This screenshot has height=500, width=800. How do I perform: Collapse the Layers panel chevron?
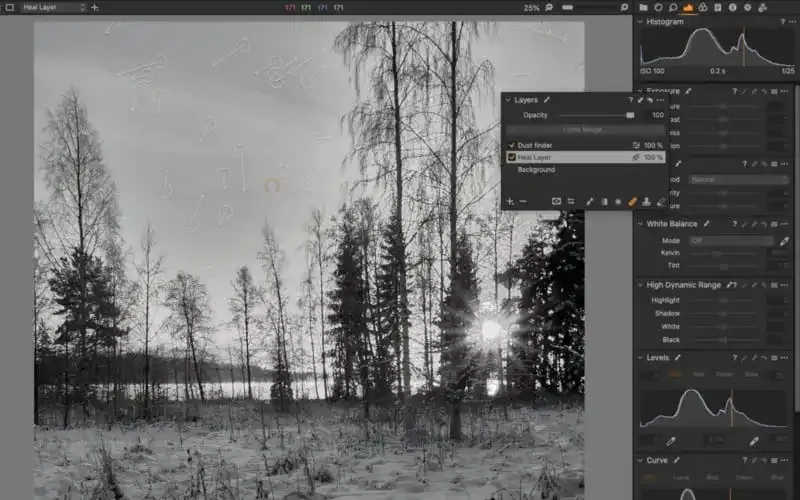[508, 100]
